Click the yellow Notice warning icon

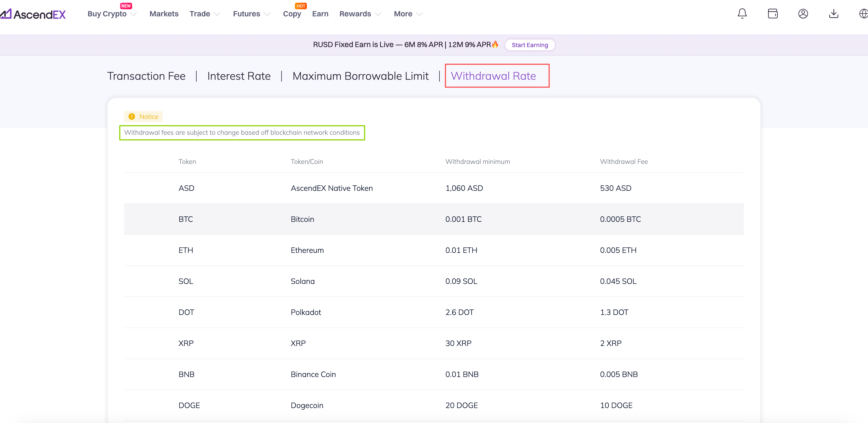coord(132,117)
